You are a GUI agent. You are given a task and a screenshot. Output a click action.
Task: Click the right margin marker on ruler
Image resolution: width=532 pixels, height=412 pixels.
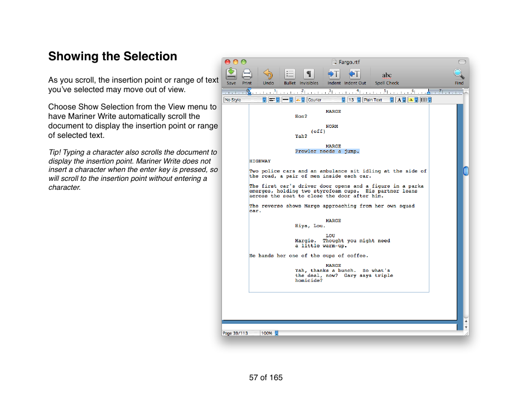(428, 92)
